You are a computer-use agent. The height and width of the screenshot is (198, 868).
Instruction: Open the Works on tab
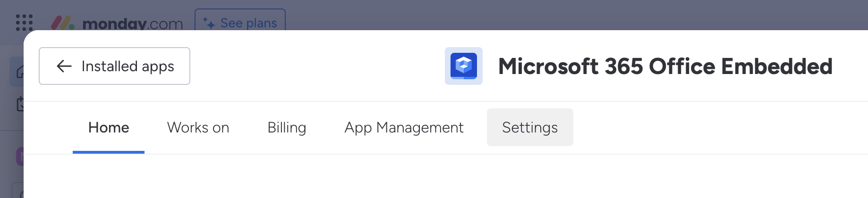click(x=198, y=128)
